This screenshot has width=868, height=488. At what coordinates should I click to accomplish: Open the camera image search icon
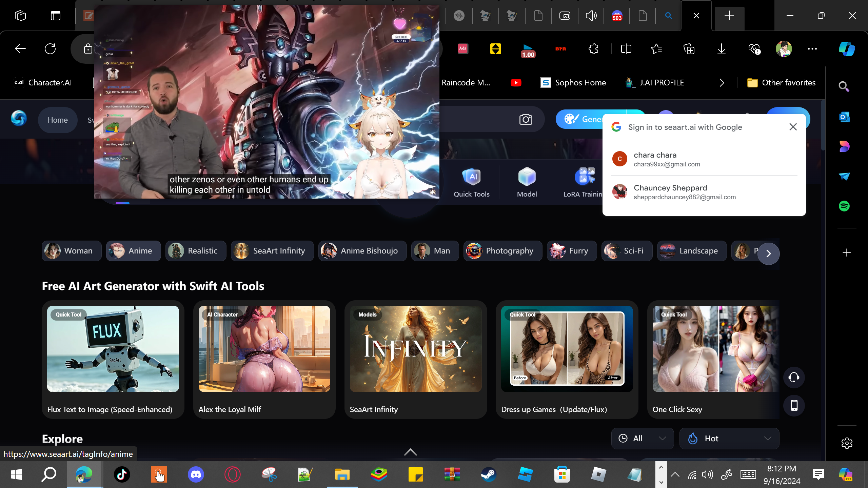click(526, 119)
